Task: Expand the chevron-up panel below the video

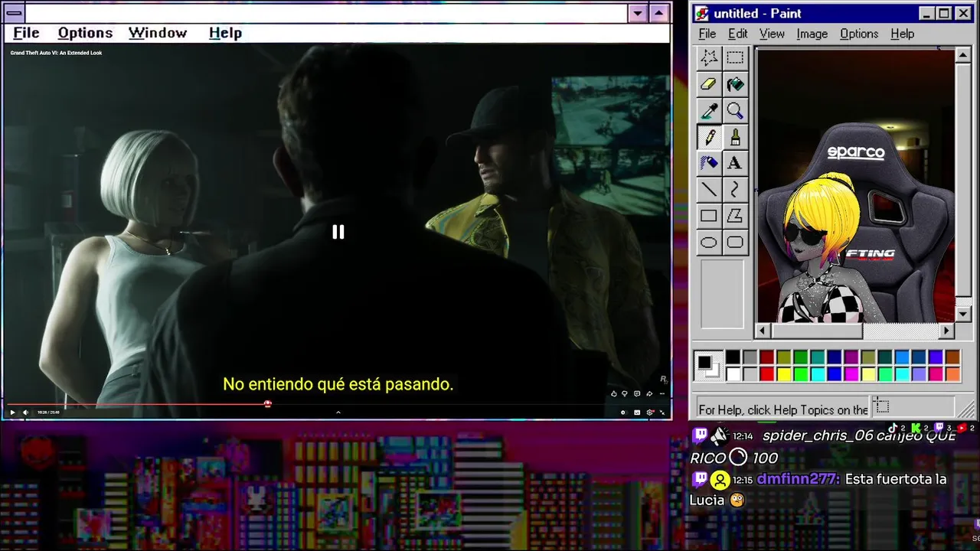Action: [x=338, y=412]
